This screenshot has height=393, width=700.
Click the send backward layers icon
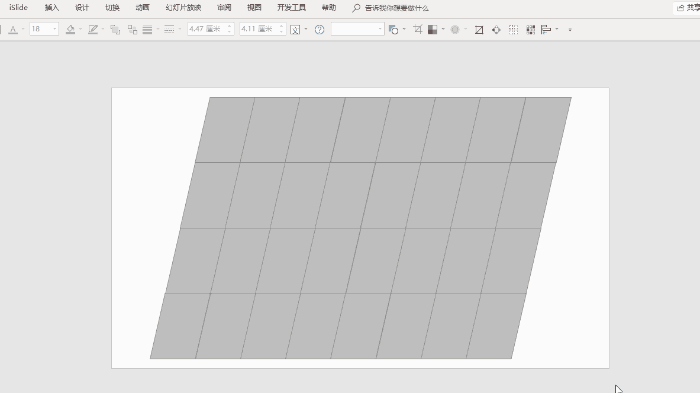(115, 29)
